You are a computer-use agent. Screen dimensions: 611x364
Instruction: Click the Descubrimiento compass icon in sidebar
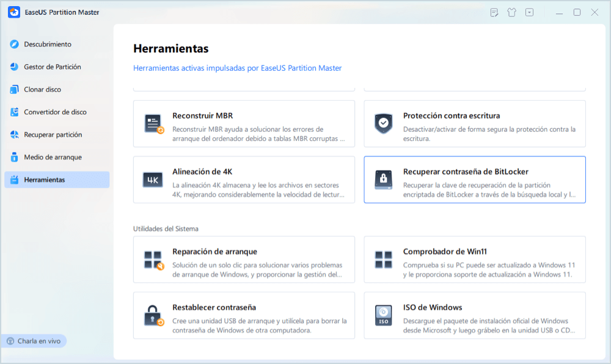tap(15, 44)
